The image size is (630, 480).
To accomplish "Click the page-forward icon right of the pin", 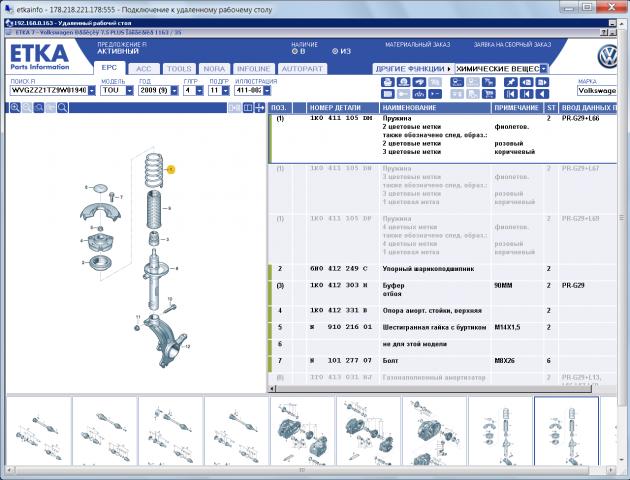I will pyautogui.click(x=542, y=82).
